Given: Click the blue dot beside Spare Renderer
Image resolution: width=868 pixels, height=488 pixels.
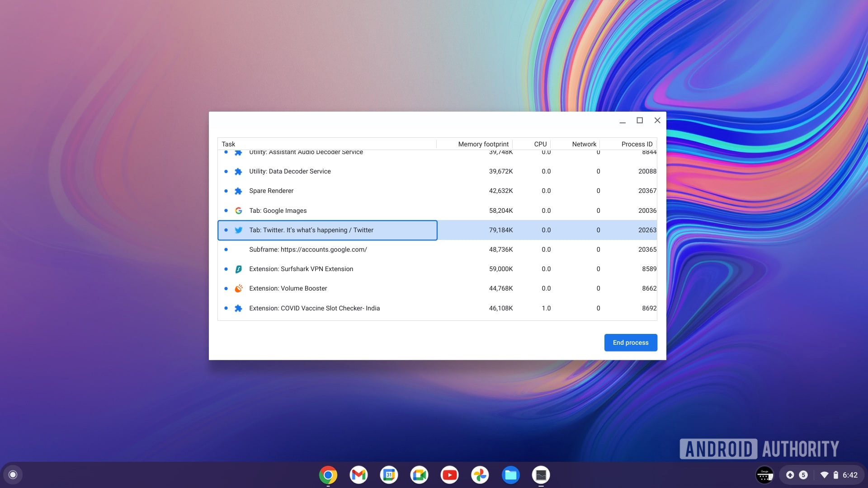Looking at the screenshot, I should tap(225, 191).
